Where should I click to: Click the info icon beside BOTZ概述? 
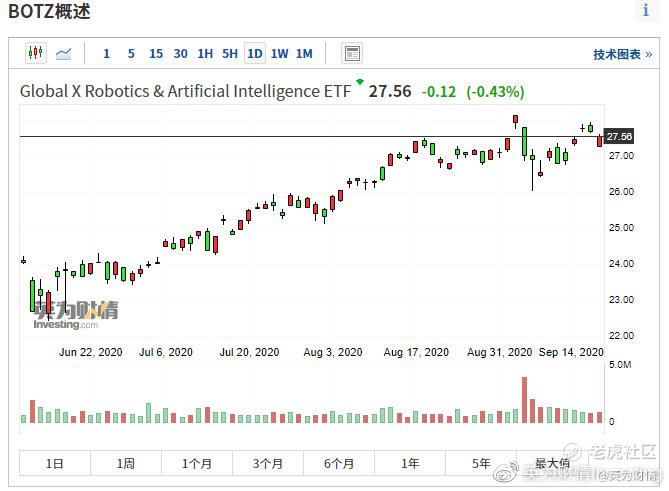646,10
